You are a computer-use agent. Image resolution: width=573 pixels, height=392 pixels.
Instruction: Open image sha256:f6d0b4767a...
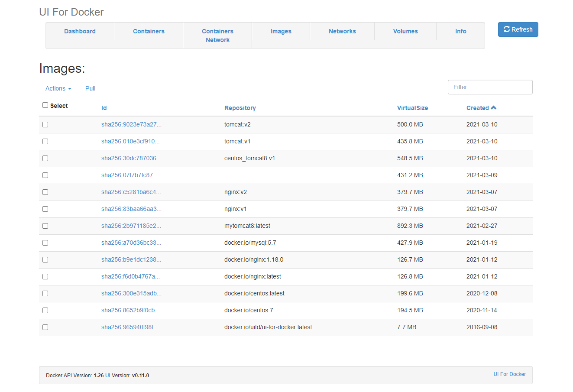(x=130, y=276)
